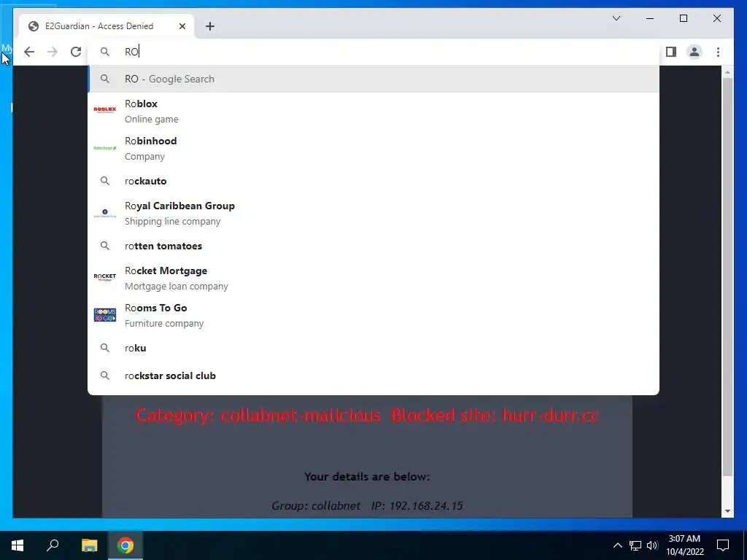The width and height of the screenshot is (747, 560).
Task: Pick the rockauto search suggestion
Action: point(373,181)
